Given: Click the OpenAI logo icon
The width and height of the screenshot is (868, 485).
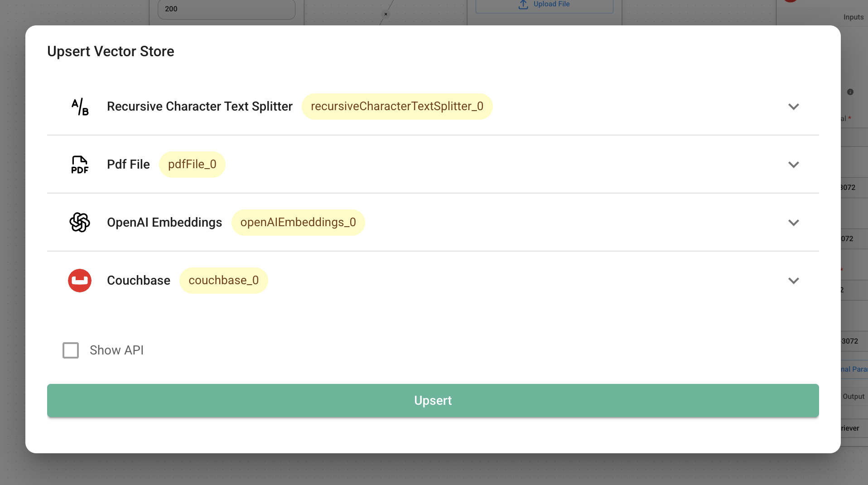Looking at the screenshot, I should pyautogui.click(x=80, y=223).
